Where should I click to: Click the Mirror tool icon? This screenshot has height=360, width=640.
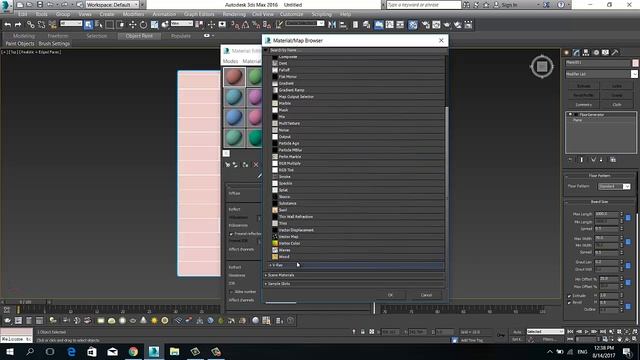click(332, 25)
